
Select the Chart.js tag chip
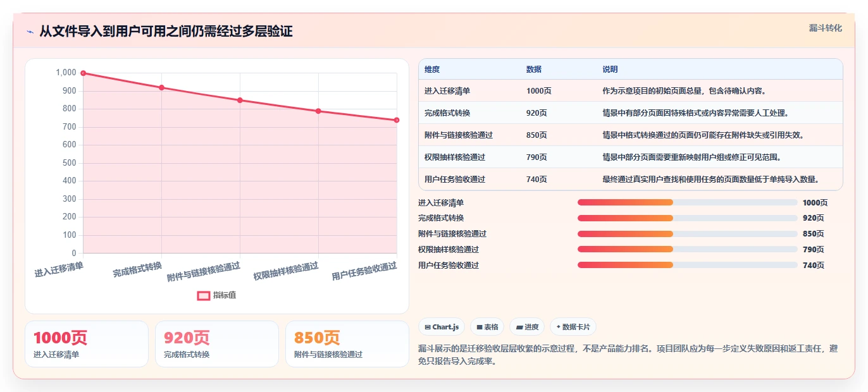442,327
